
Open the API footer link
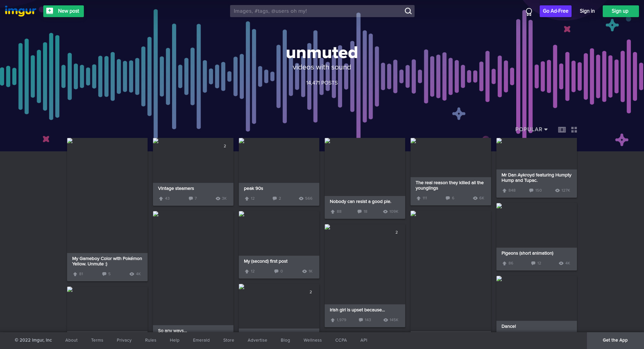(x=364, y=340)
